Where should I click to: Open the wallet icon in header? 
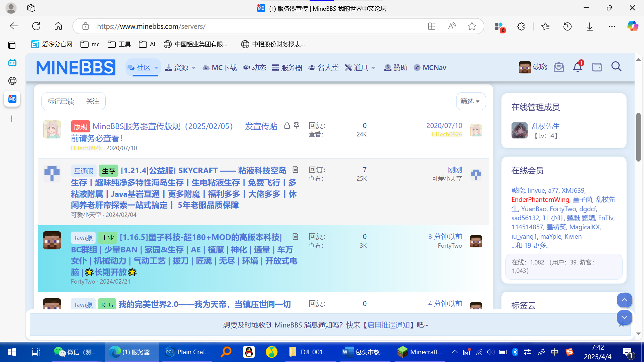pos(597,67)
